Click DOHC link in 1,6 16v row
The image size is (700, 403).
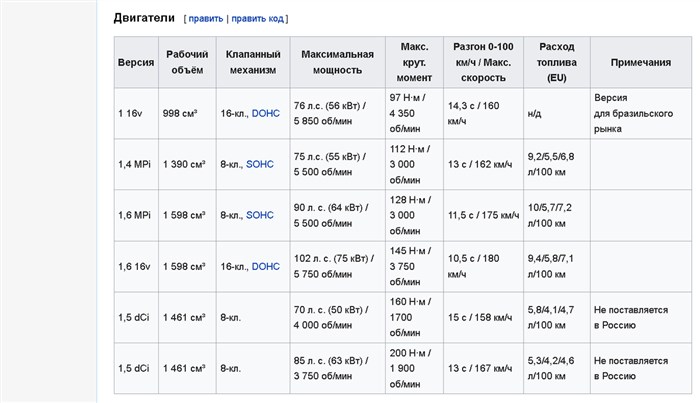tap(266, 266)
